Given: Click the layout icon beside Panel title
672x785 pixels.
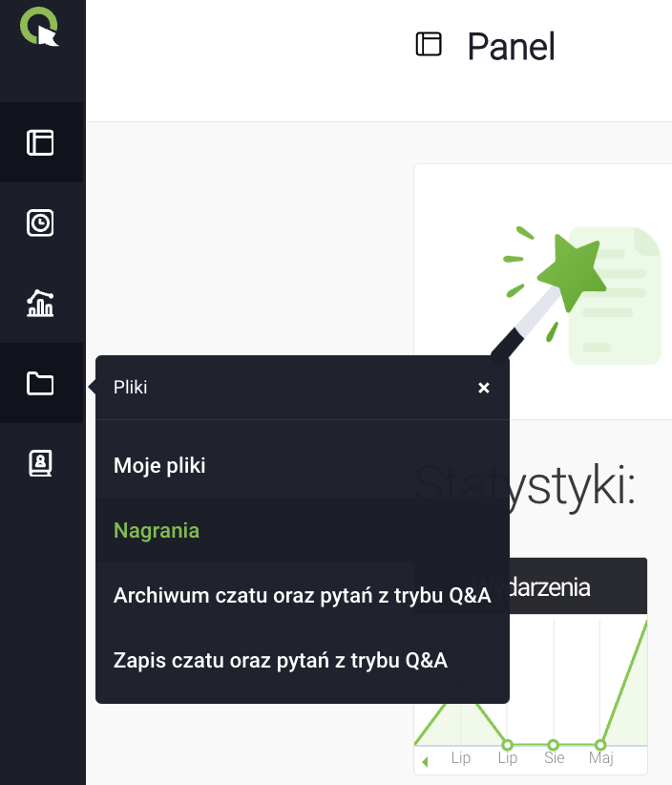Looking at the screenshot, I should (x=429, y=45).
